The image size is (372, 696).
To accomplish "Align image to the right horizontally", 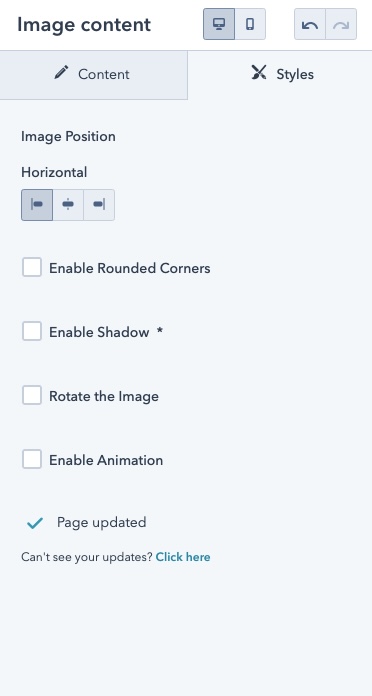I will click(99, 205).
